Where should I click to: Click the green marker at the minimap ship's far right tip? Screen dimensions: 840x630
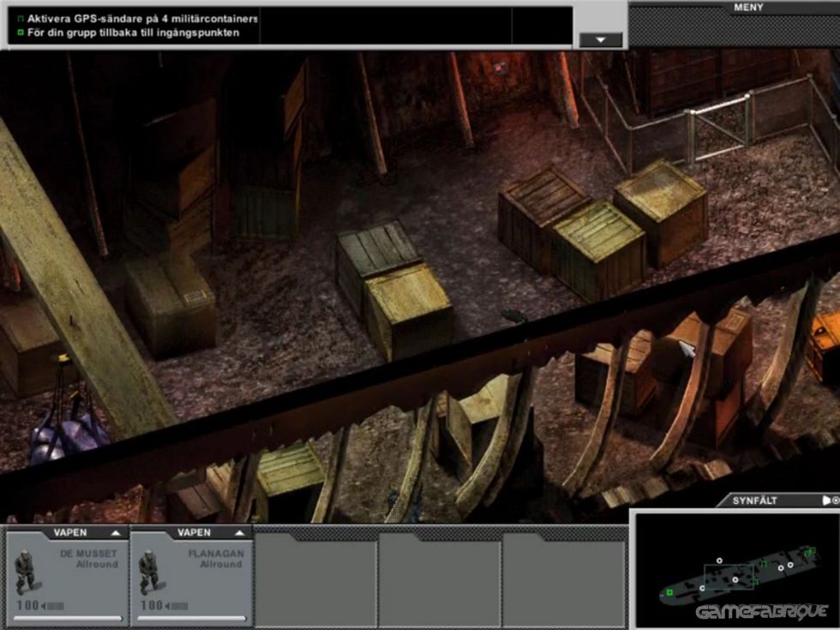pos(811,550)
